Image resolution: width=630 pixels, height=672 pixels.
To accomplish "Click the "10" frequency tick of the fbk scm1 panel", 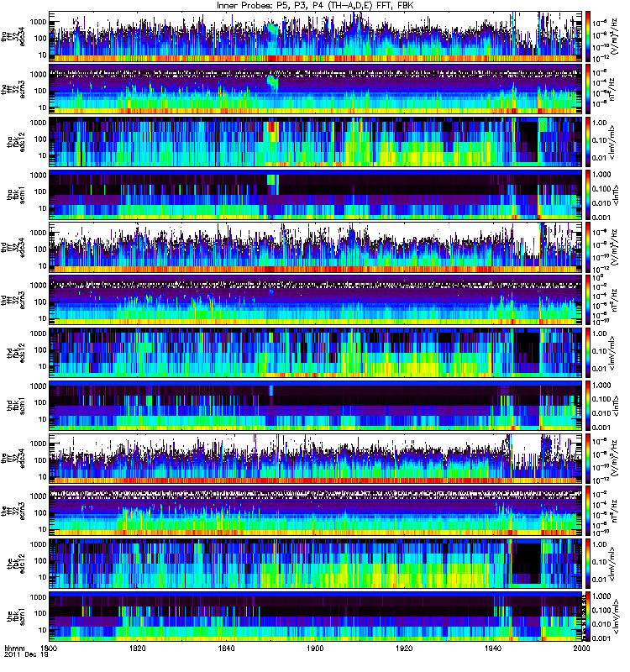I will point(43,630).
